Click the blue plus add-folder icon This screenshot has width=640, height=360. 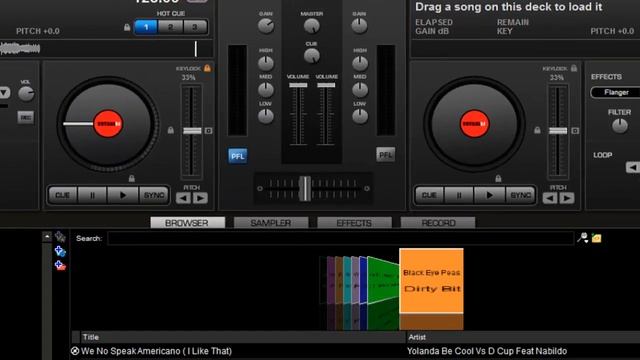coord(60,251)
